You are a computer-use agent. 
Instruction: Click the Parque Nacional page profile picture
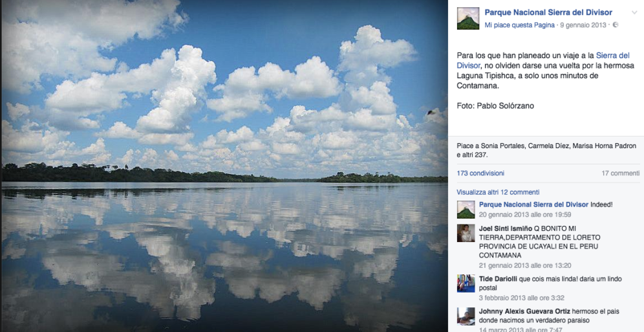tap(467, 18)
